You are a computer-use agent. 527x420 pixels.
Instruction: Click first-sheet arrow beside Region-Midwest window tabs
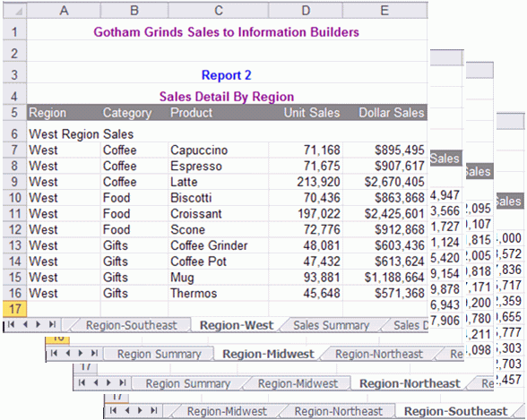coord(54,353)
